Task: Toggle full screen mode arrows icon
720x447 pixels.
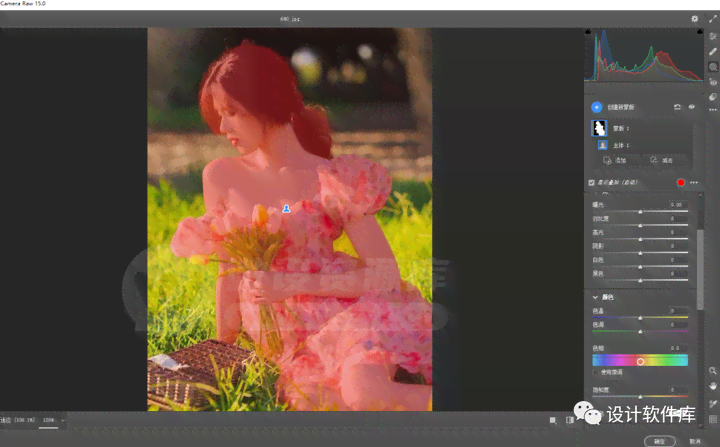Action: [x=713, y=19]
